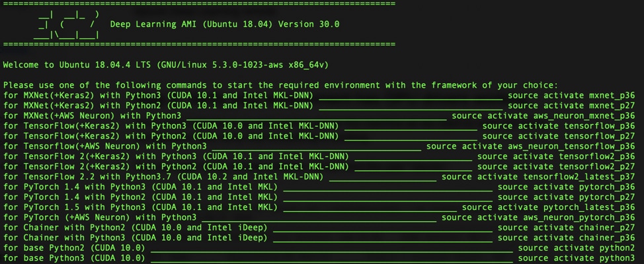
Task: Click 'source activate tensorflow2_latest_p37' command
Action: (538, 177)
